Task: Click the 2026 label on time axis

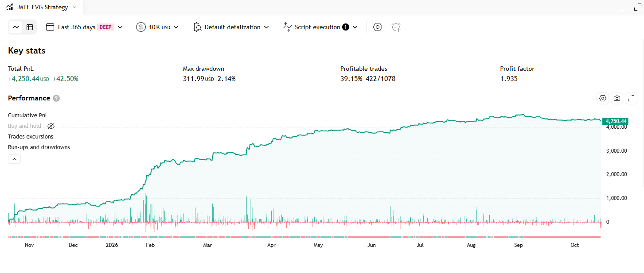Action: pos(113,245)
